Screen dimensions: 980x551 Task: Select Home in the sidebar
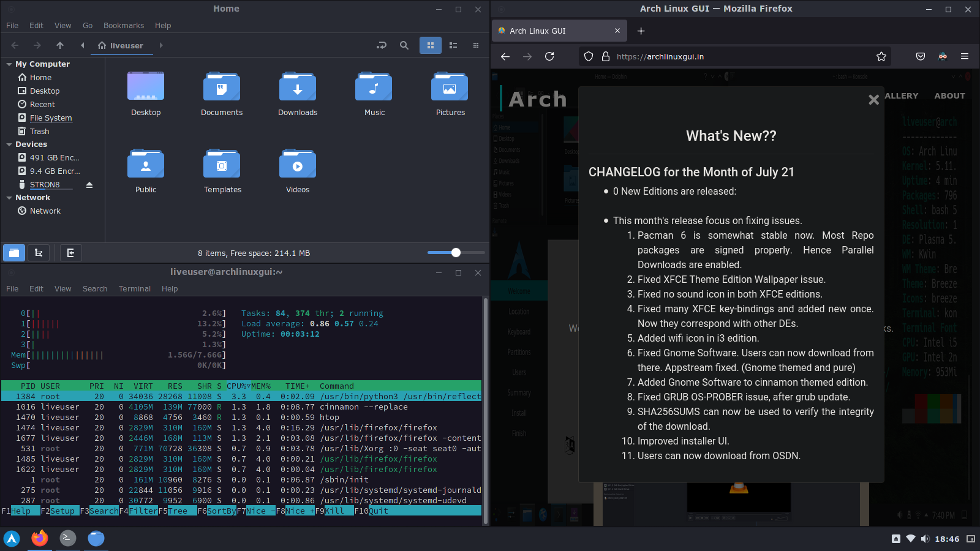pos(40,78)
